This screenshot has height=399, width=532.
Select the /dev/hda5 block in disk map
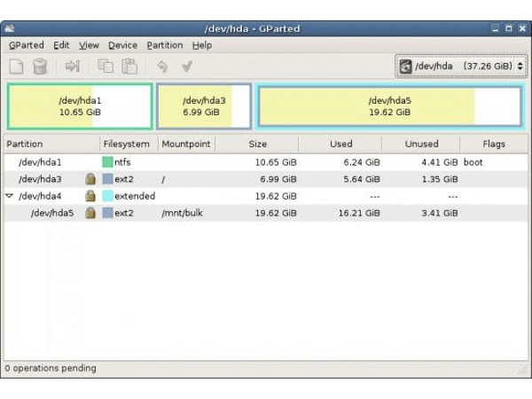coord(388,106)
